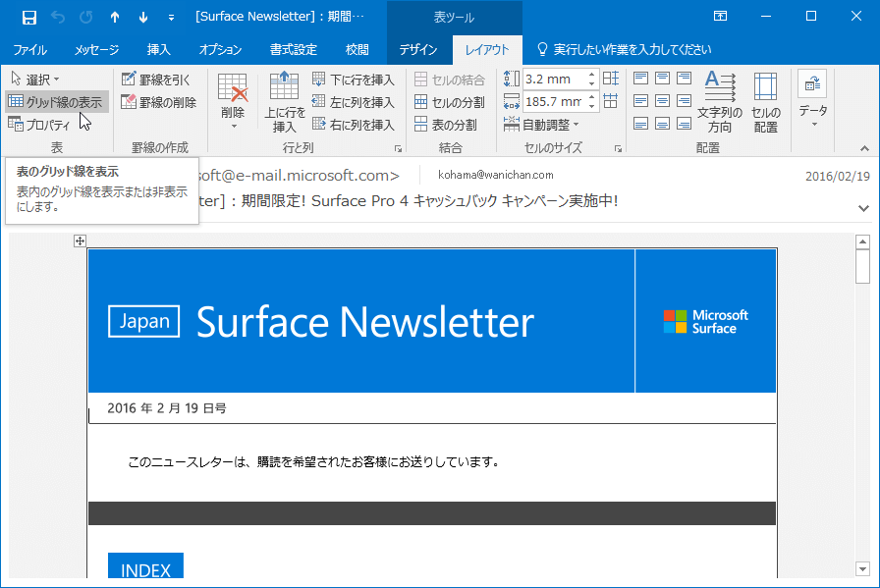
Task: Click the Undo arrow in title bar
Action: [58, 17]
